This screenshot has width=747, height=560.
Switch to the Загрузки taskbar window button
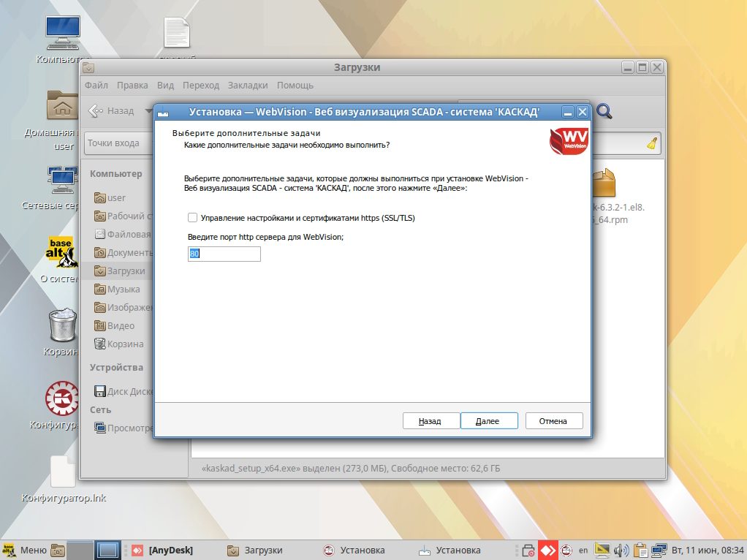(x=256, y=550)
